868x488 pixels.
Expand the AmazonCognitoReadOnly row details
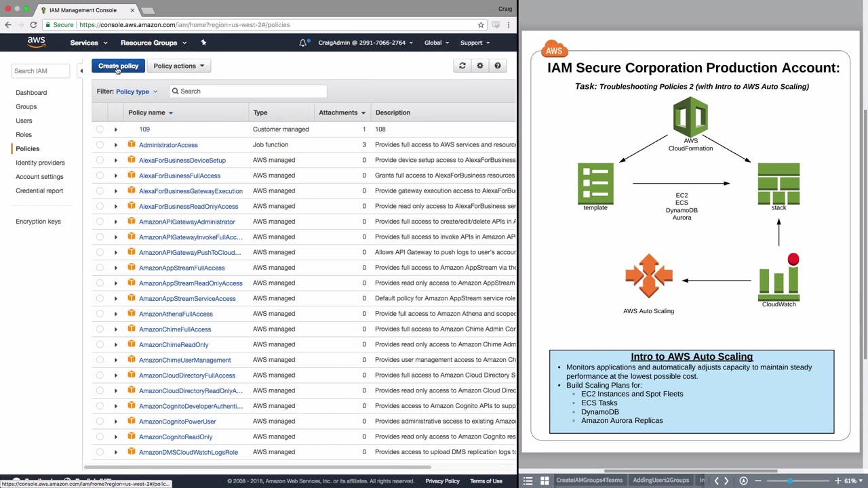pos(115,436)
